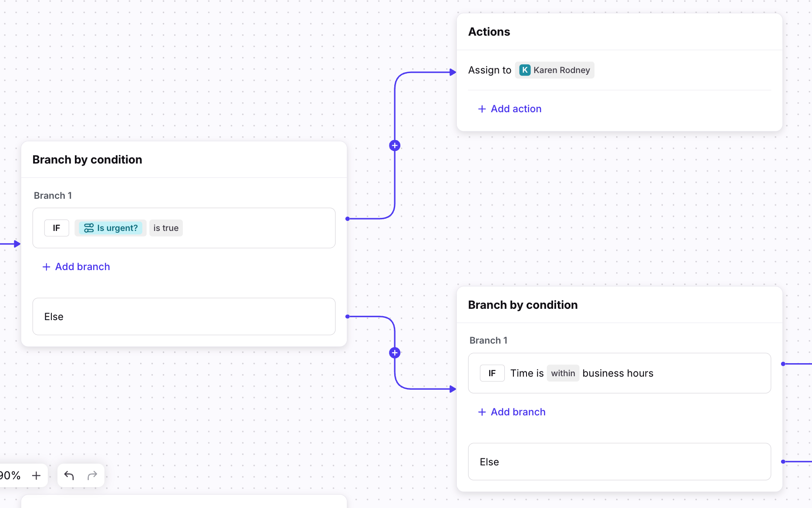Click the undo arrow icon
This screenshot has width=812, height=508.
69,475
